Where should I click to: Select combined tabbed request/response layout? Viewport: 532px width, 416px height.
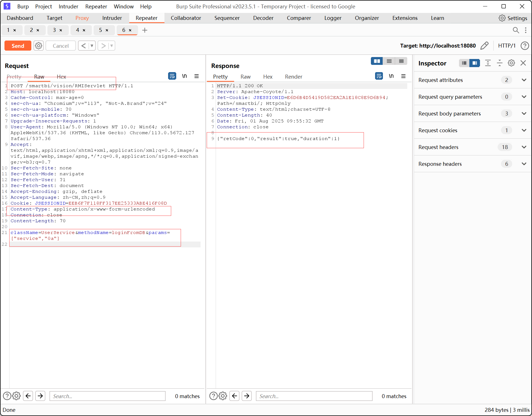pos(401,61)
